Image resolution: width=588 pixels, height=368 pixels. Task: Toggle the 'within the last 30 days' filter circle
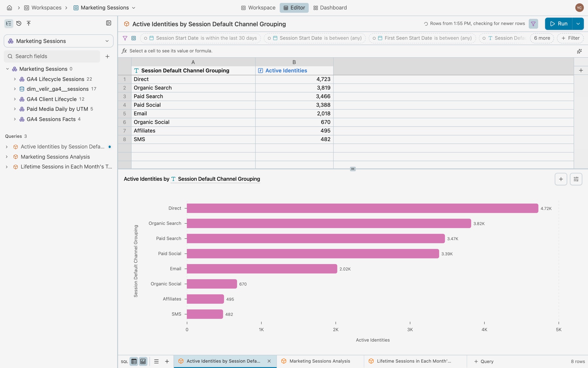146,38
